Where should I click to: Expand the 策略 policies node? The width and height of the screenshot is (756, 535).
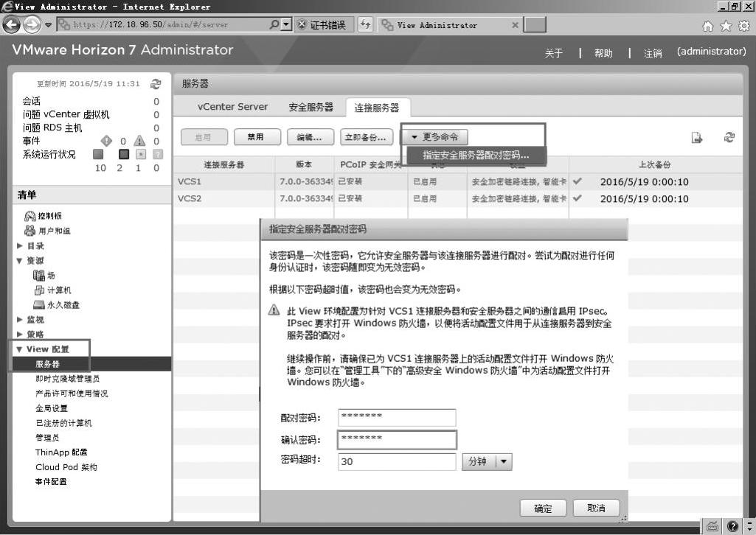click(20, 335)
